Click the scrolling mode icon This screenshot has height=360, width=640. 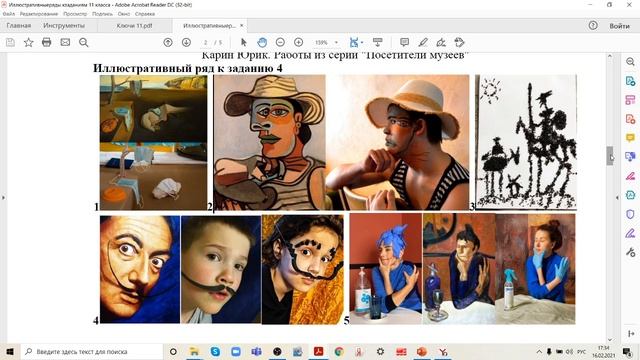coord(378,42)
